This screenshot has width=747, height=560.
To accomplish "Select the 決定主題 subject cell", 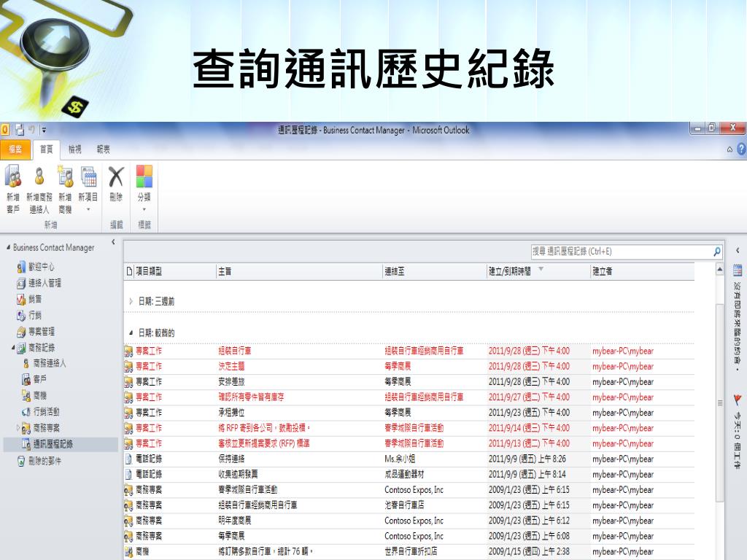I will (231, 366).
